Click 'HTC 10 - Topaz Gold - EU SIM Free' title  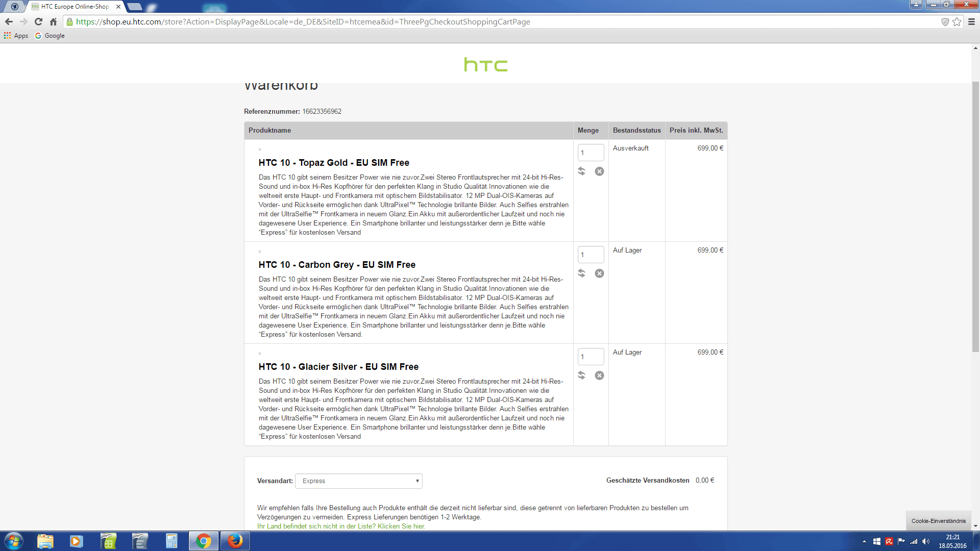334,163
